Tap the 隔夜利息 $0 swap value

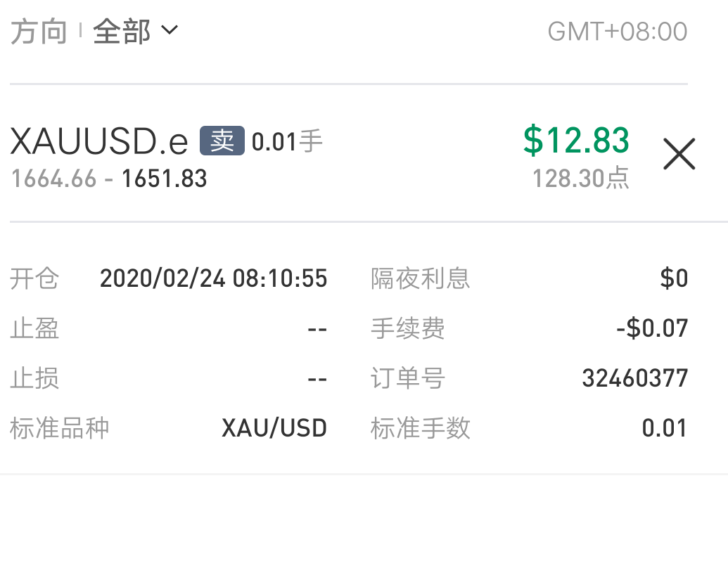click(x=674, y=278)
